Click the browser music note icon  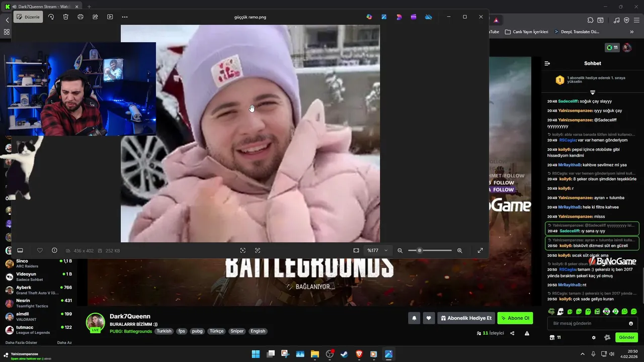[x=617, y=20]
